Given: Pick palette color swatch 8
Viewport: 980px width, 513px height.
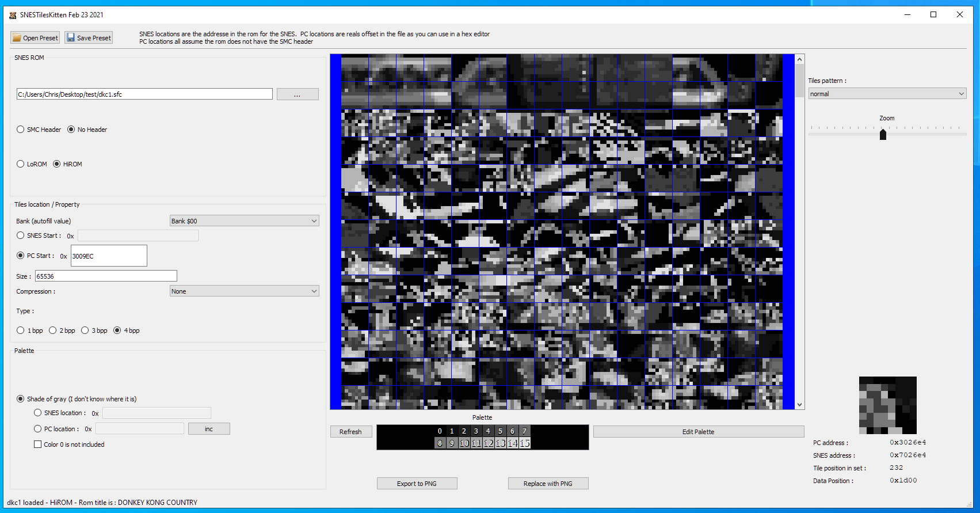Looking at the screenshot, I should click(x=440, y=443).
